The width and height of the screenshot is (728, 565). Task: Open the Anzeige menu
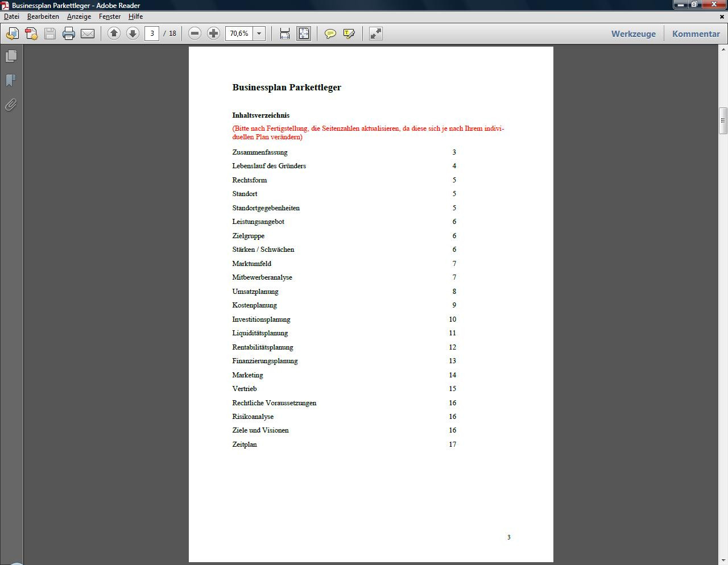79,16
